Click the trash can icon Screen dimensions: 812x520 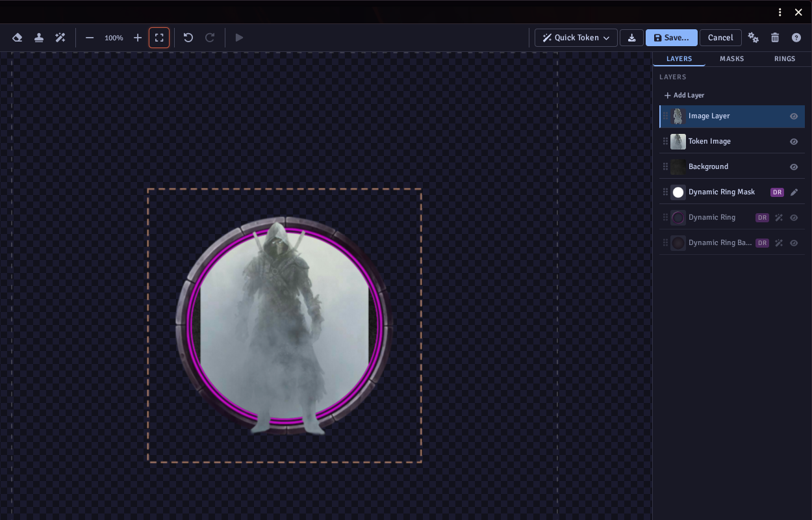tap(775, 38)
